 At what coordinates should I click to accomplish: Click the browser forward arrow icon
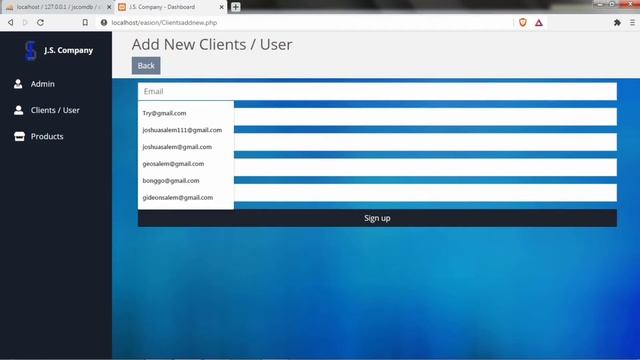click(x=25, y=22)
